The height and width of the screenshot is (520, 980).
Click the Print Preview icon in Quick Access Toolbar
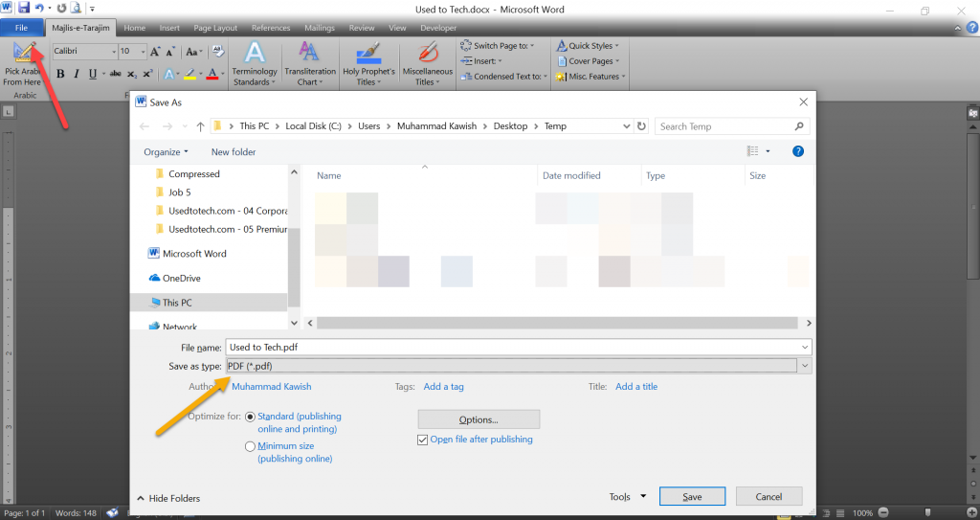77,8
